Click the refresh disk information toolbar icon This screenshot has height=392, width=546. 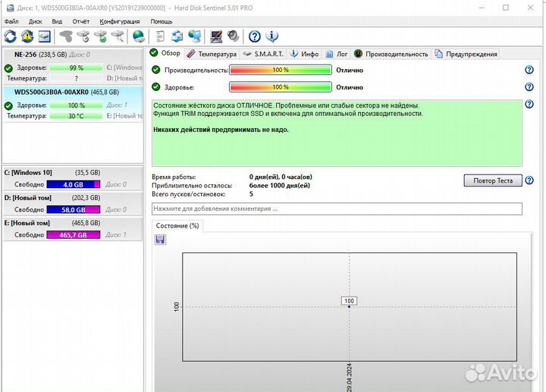(x=10, y=36)
